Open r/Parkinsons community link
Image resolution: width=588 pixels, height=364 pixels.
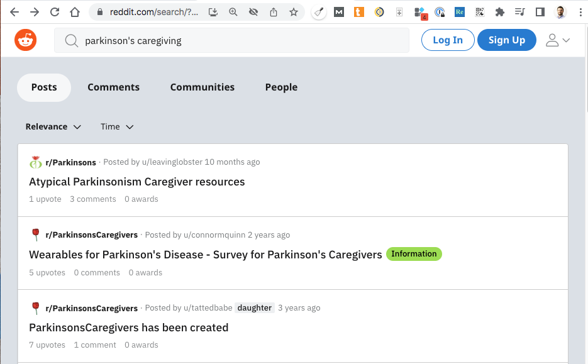pos(71,162)
